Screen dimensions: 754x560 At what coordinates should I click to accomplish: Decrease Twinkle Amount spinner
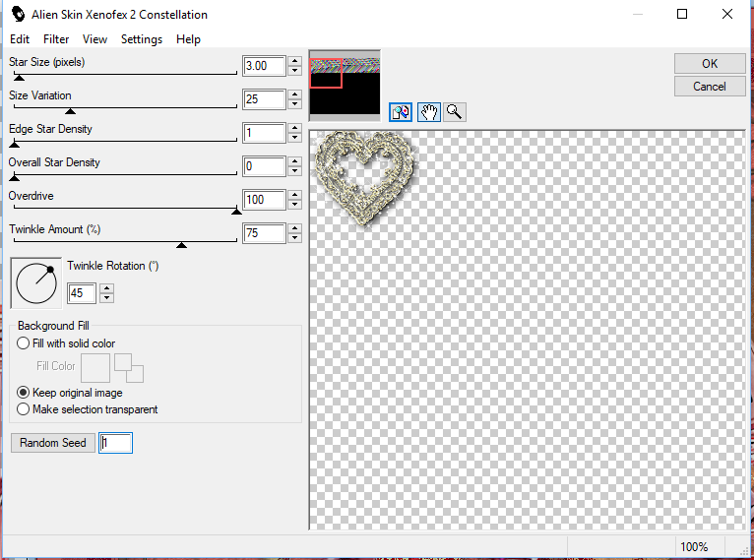click(x=294, y=238)
